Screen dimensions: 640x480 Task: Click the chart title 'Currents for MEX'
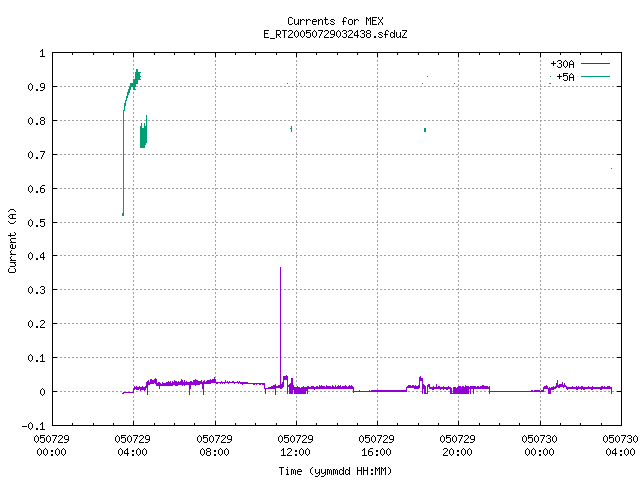coord(335,21)
